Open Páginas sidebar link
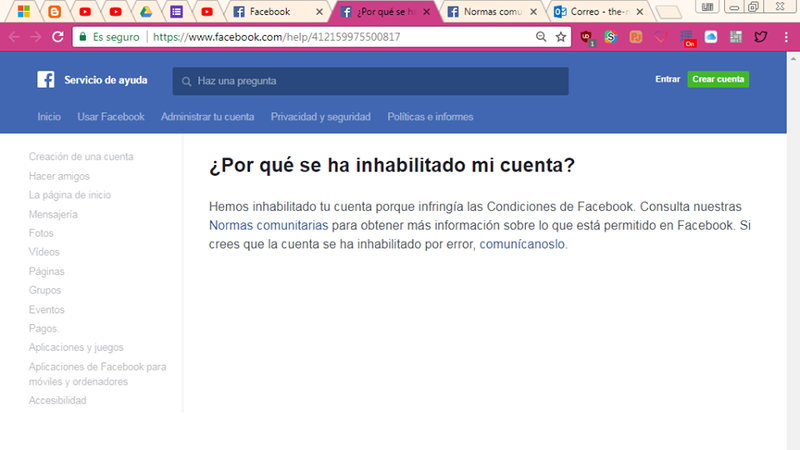The image size is (800, 450). coord(46,271)
